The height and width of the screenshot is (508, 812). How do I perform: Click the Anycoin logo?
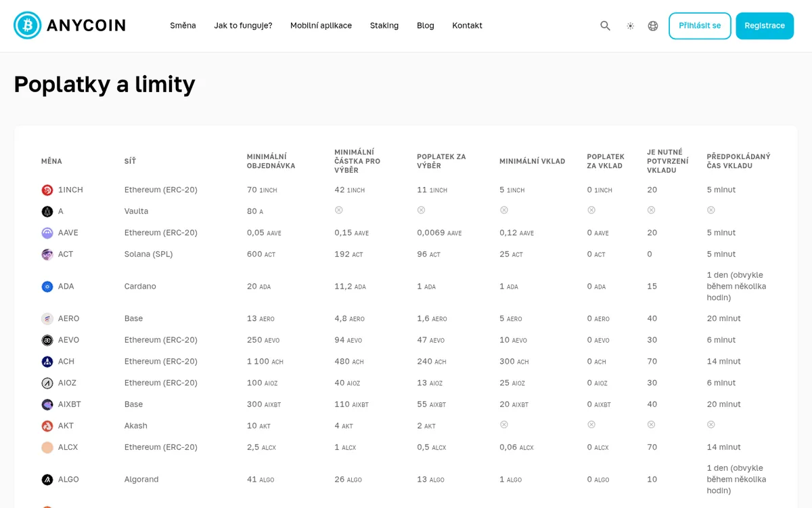pyautogui.click(x=70, y=26)
